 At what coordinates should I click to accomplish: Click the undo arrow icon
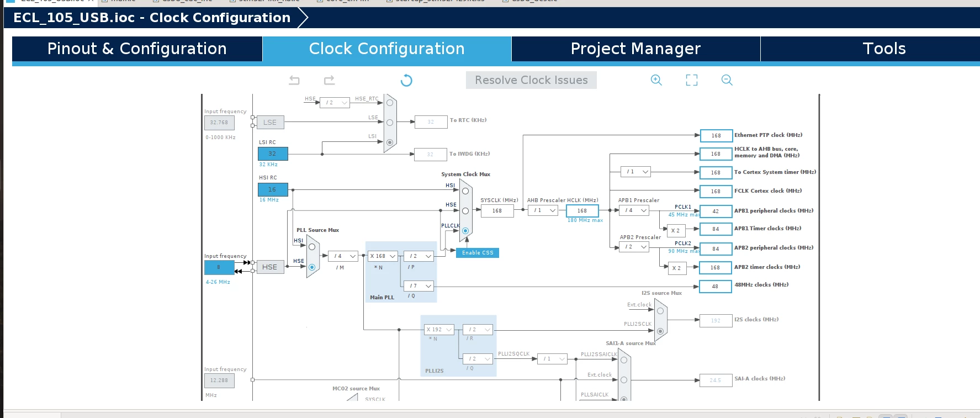point(294,80)
